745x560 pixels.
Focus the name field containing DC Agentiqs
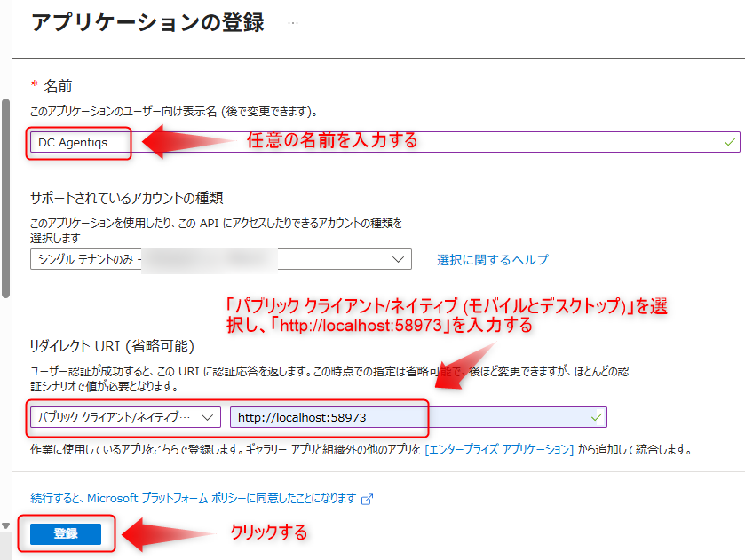(384, 142)
